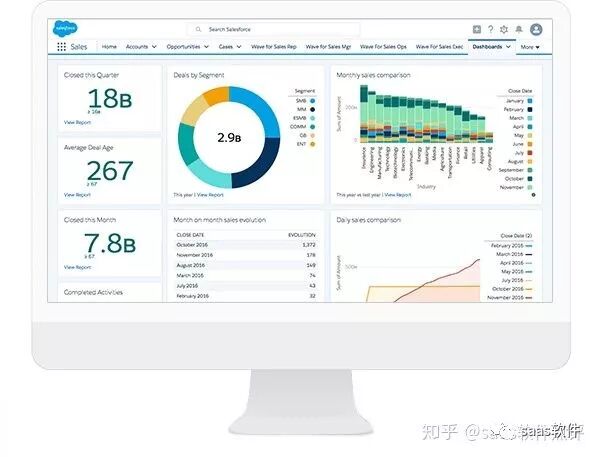The height and width of the screenshot is (457, 600).
Task: Open the Opportunities tab
Action: [x=183, y=47]
